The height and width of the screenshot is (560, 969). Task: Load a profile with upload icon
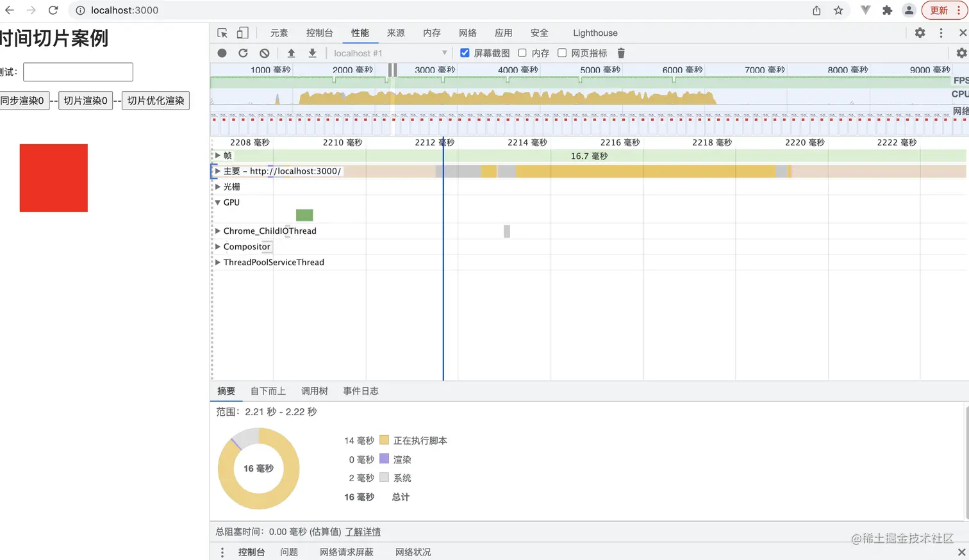[291, 53]
